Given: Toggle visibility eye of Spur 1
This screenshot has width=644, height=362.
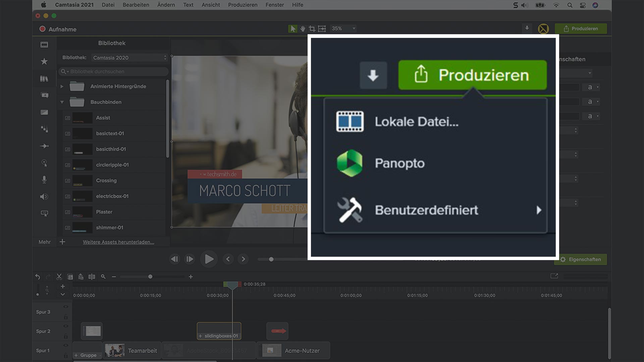Looking at the screenshot, I should pyautogui.click(x=66, y=345).
